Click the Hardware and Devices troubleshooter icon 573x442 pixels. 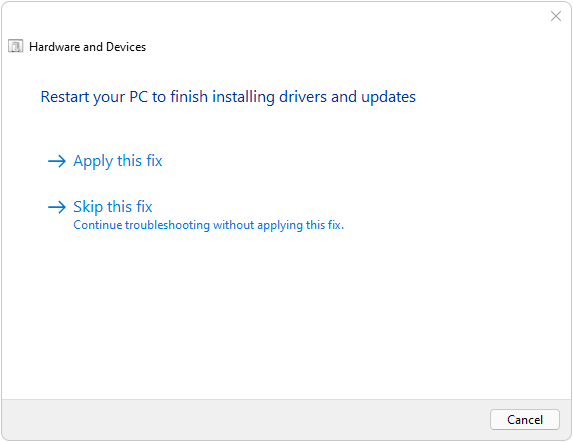tap(16, 46)
